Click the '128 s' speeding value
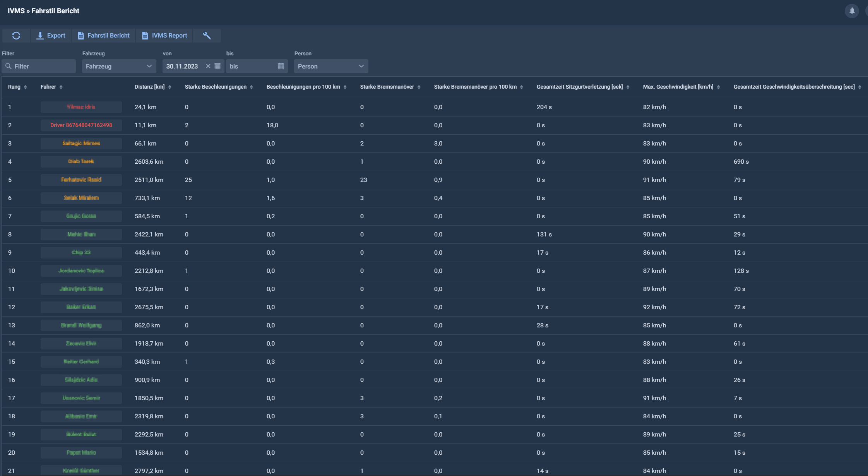The image size is (868, 476). click(x=741, y=271)
